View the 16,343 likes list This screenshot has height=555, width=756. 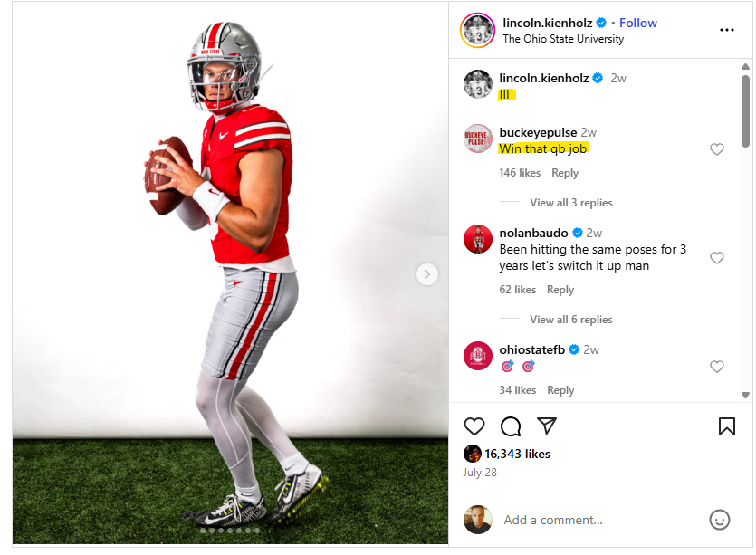tap(517, 454)
